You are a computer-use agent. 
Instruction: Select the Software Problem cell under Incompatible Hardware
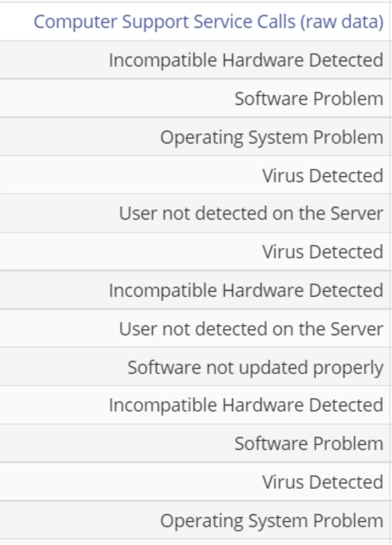[x=194, y=98]
